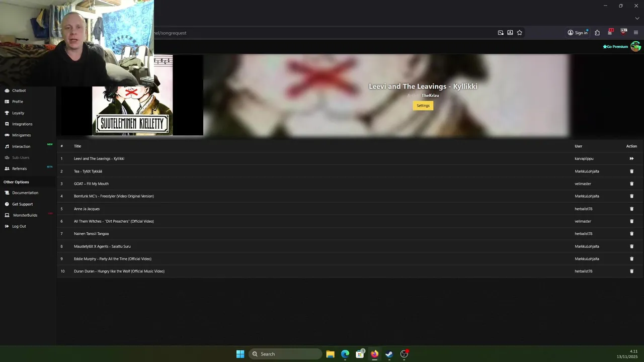Screen dimensions: 644x362
Task: Click TheKrizu artist name in the banner
Action: pos(430,96)
